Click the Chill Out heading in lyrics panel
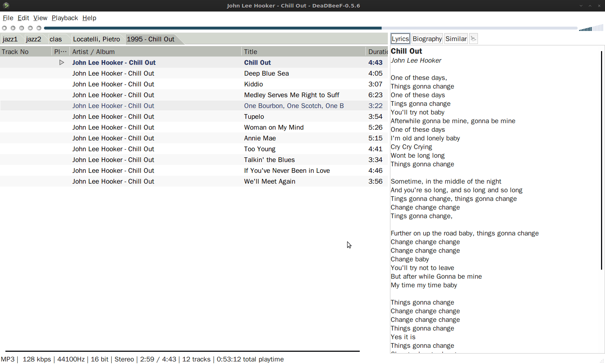Image resolution: width=605 pixels, height=364 pixels. [x=406, y=51]
